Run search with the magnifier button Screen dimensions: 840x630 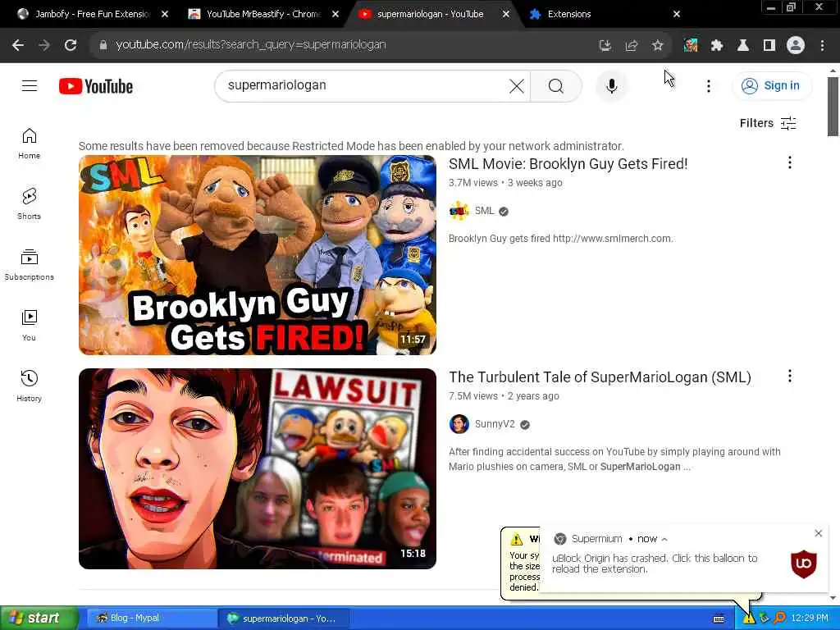[555, 85]
